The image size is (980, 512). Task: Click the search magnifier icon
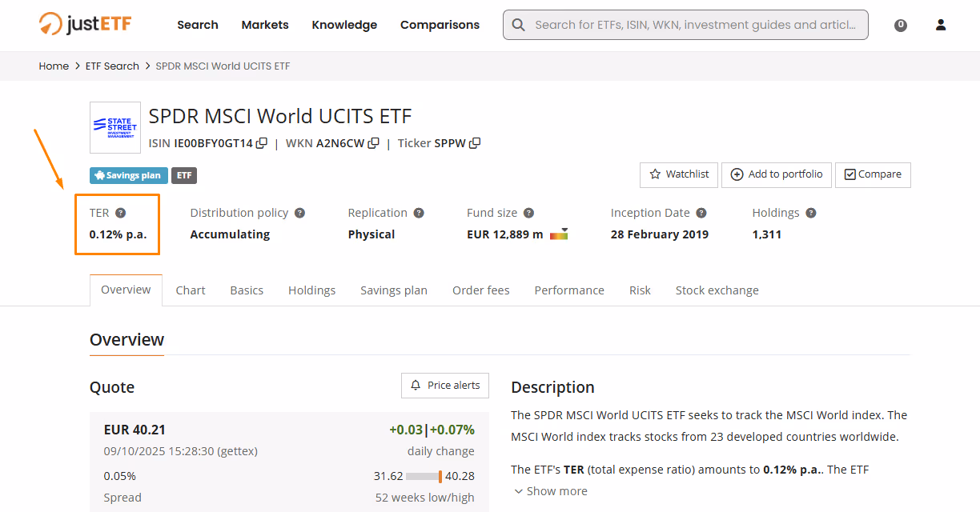[519, 25]
